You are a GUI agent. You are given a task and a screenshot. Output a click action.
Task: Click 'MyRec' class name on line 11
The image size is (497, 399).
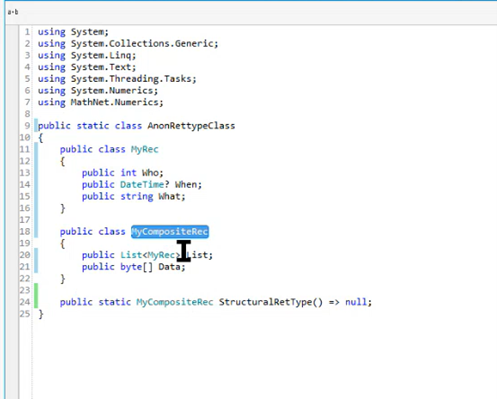tap(144, 149)
